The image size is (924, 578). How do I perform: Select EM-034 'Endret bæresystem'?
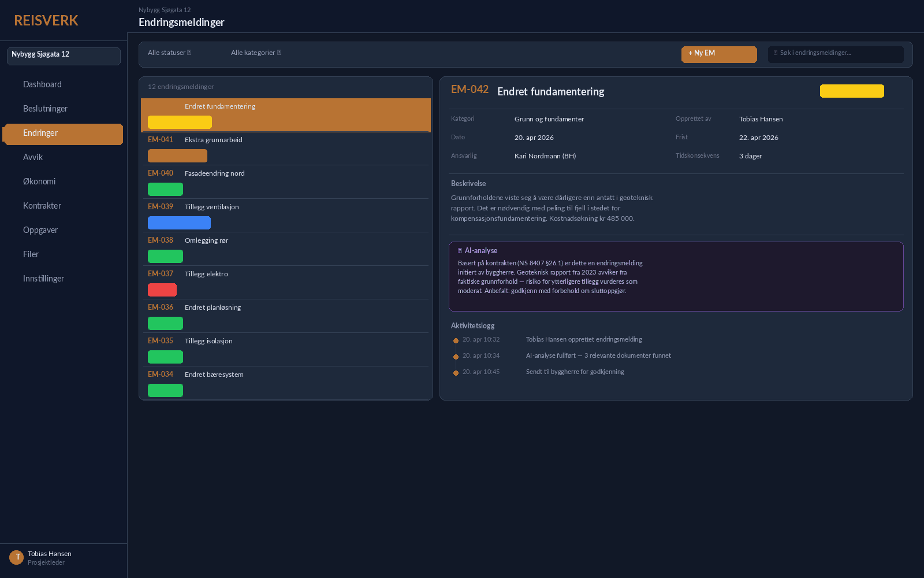285,383
